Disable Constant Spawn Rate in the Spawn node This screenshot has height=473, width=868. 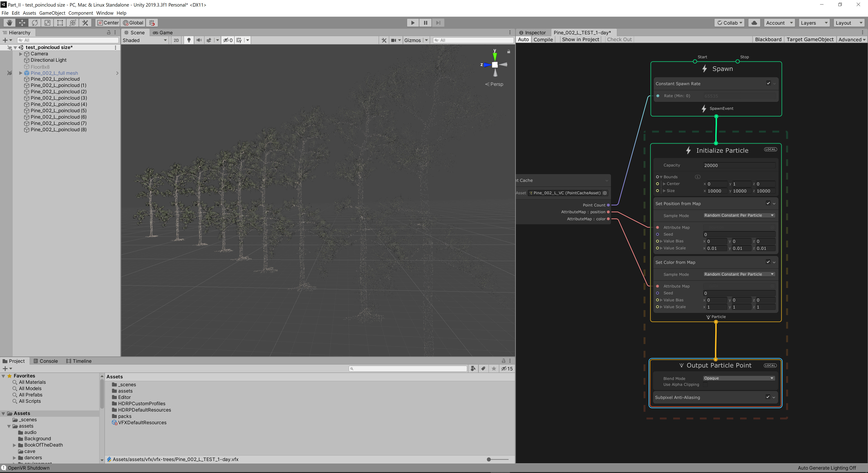768,84
